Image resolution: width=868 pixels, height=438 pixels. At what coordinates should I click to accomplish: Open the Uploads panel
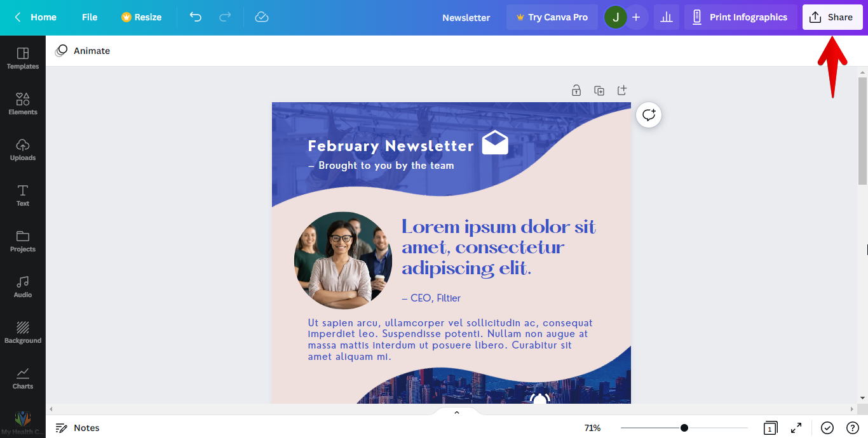pyautogui.click(x=23, y=150)
